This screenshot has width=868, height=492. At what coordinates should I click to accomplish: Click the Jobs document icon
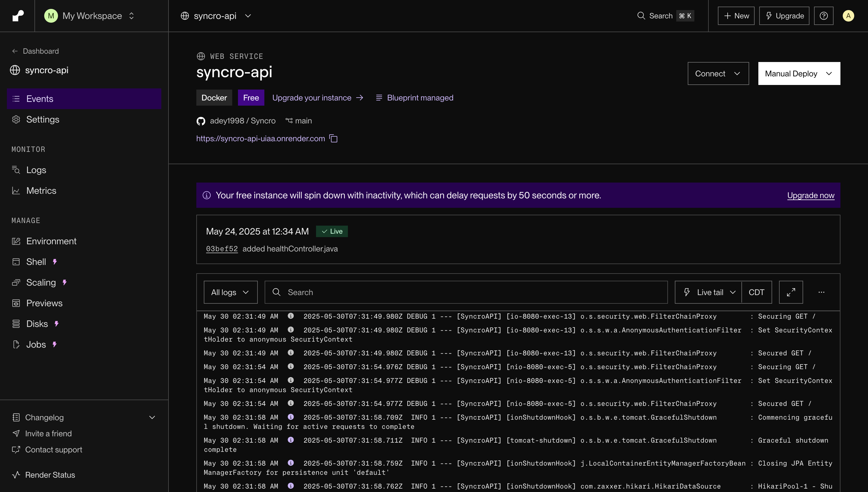pyautogui.click(x=16, y=344)
